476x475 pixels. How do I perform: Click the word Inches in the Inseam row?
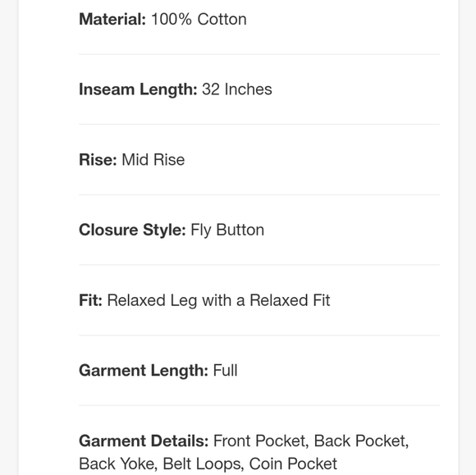[x=248, y=89]
